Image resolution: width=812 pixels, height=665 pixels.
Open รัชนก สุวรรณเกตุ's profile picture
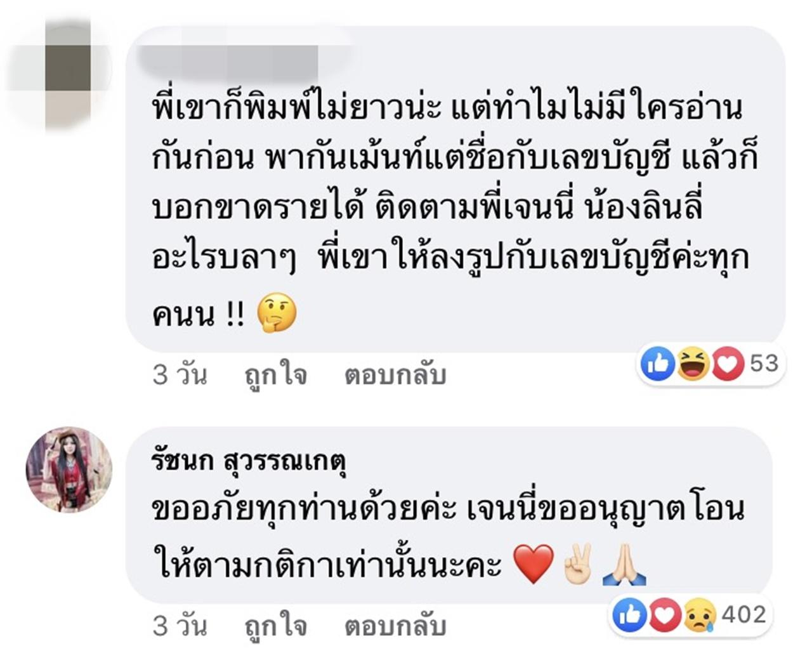pos(69,470)
